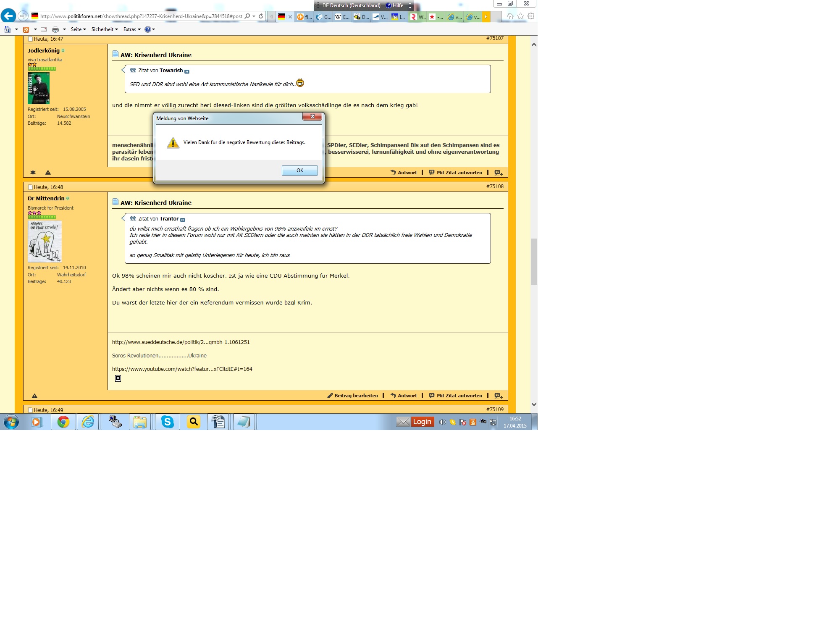Screen dimensions: 840x630
Task: Click the RSS feeds toolbar icon
Action: [26, 29]
